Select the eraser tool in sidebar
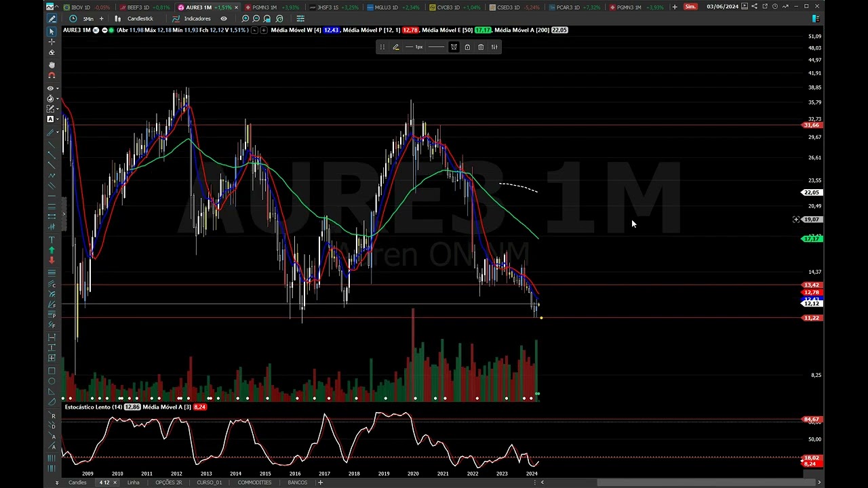 click(x=52, y=52)
